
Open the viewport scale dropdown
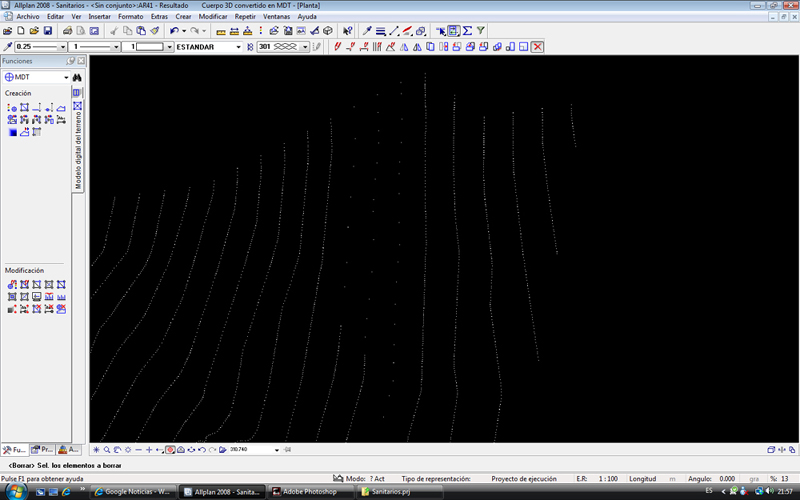tap(277, 450)
